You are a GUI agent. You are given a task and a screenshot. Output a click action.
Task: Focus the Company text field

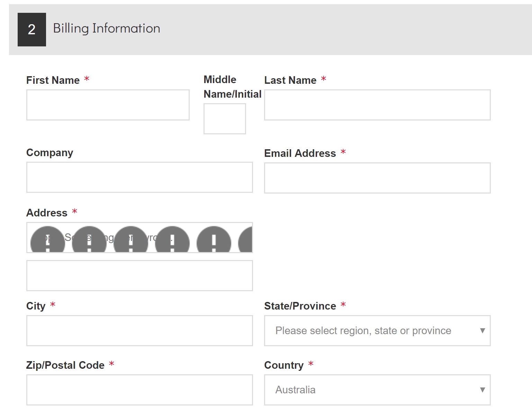(x=139, y=177)
